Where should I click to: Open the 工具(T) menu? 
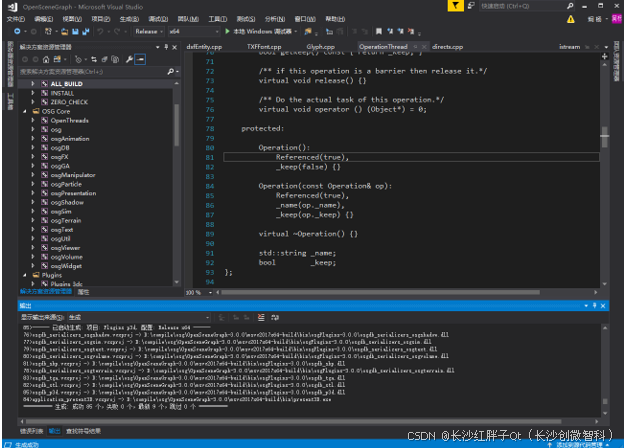(217, 18)
